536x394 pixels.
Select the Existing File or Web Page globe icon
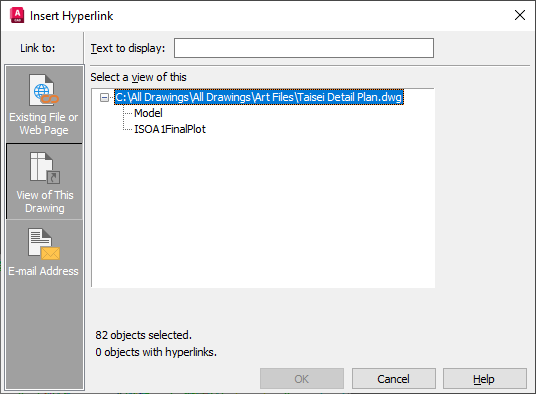44,90
